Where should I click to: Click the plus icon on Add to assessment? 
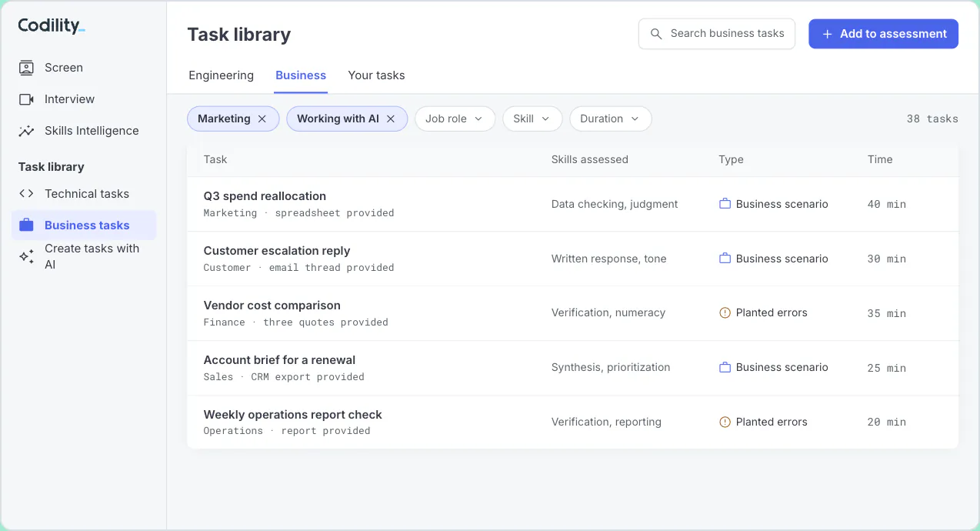(x=827, y=34)
